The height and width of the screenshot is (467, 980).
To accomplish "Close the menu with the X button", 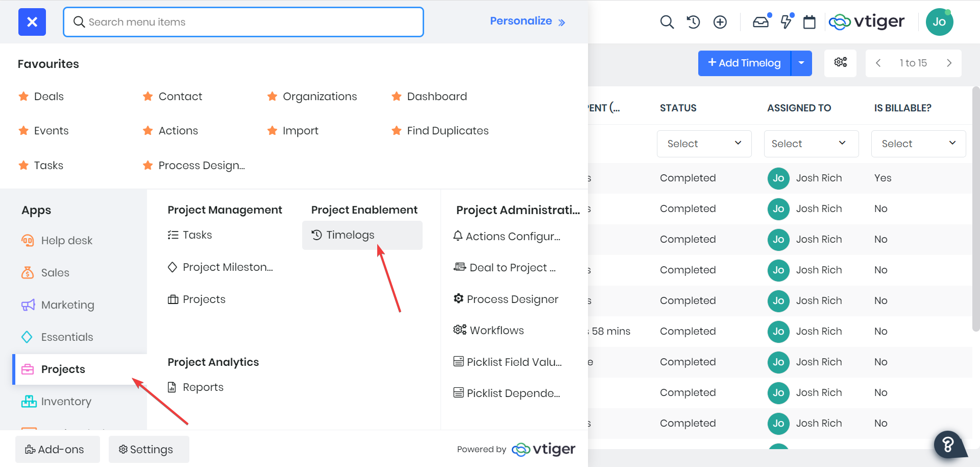I will (32, 22).
